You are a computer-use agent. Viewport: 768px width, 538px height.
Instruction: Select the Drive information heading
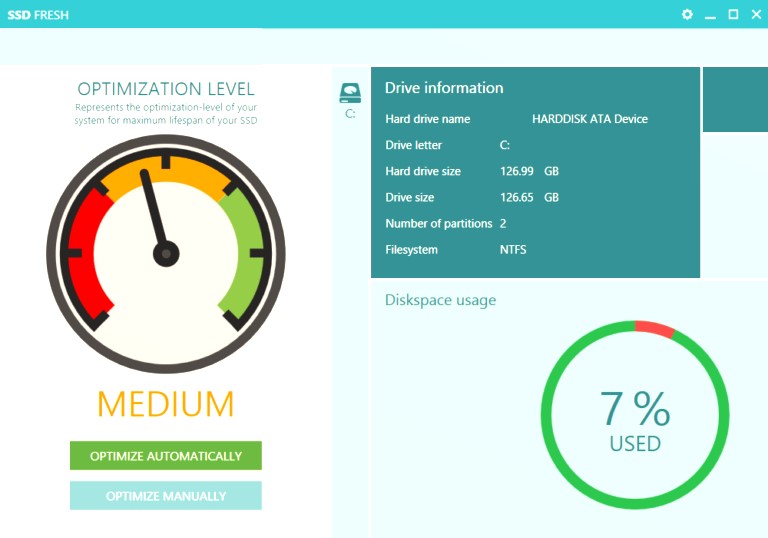(x=444, y=88)
